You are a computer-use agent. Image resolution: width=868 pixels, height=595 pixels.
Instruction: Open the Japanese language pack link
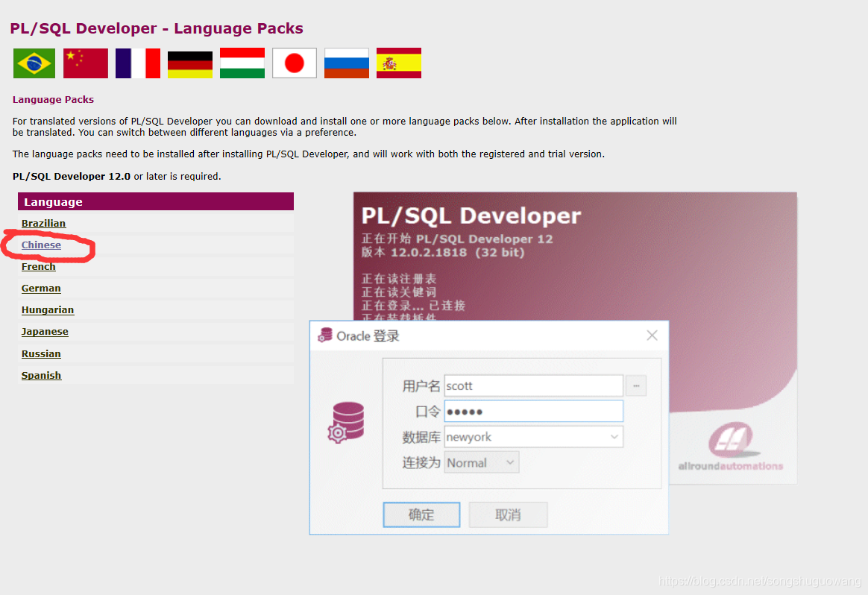pos(45,332)
